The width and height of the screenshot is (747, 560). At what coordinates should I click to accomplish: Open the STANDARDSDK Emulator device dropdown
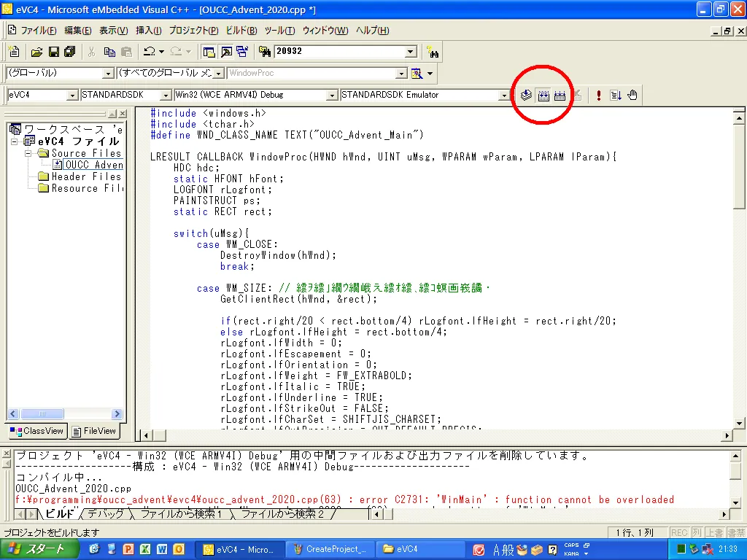(x=503, y=96)
